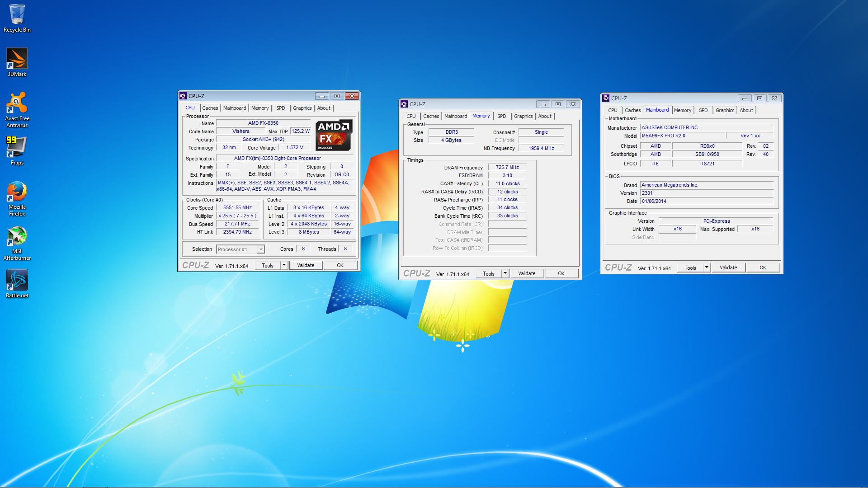Image resolution: width=868 pixels, height=488 pixels.
Task: Click CAS# Latency value 11.0 clocks
Action: point(507,183)
